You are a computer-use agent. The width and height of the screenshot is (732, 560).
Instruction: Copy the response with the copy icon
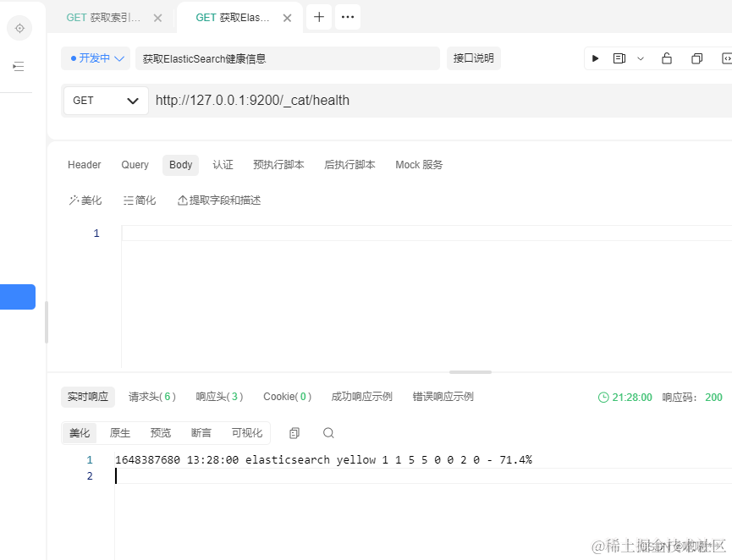coord(293,432)
